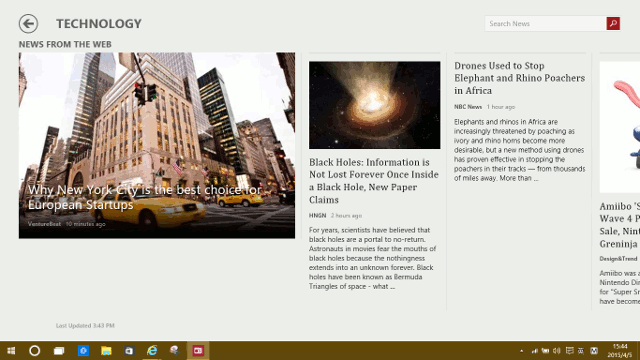Go back using the circled arrow button
The width and height of the screenshot is (640, 360).
tap(28, 24)
